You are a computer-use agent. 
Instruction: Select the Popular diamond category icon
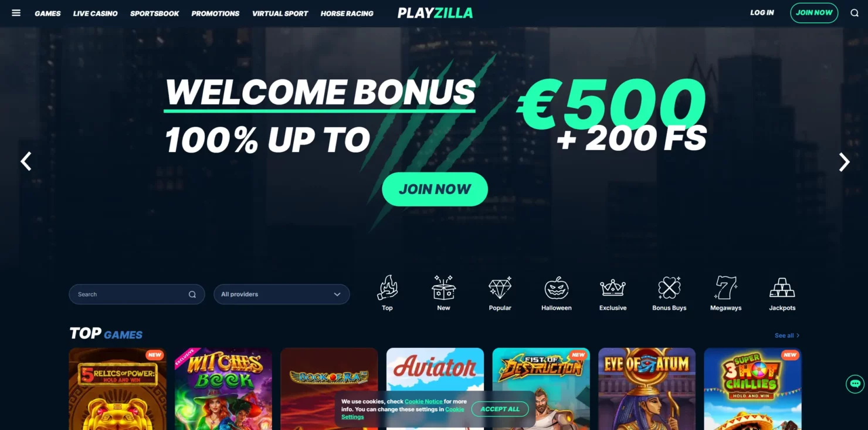(500, 288)
